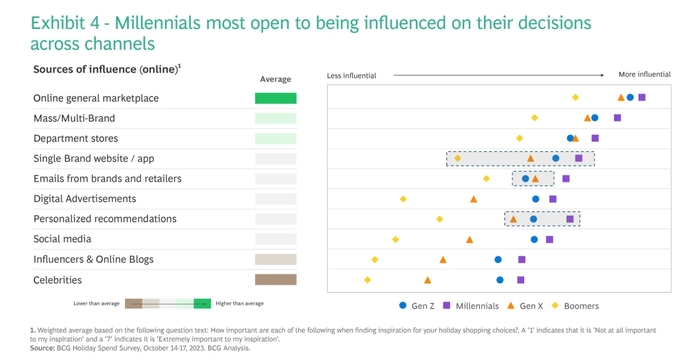The height and width of the screenshot is (362, 700).
Task: Select Boomers diamond in Celebrities row
Action: pyautogui.click(x=367, y=280)
